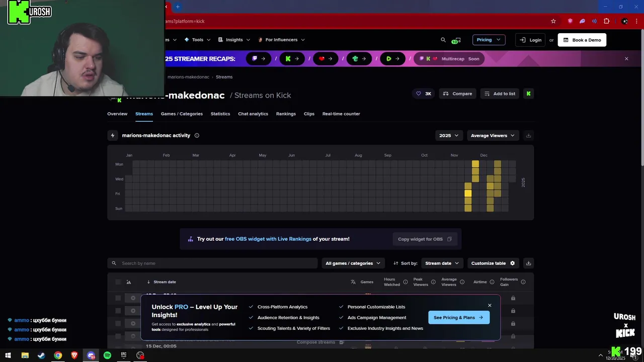Click the language icon in table header
Image resolution: width=644 pixels, height=362 pixels.
pos(353,282)
